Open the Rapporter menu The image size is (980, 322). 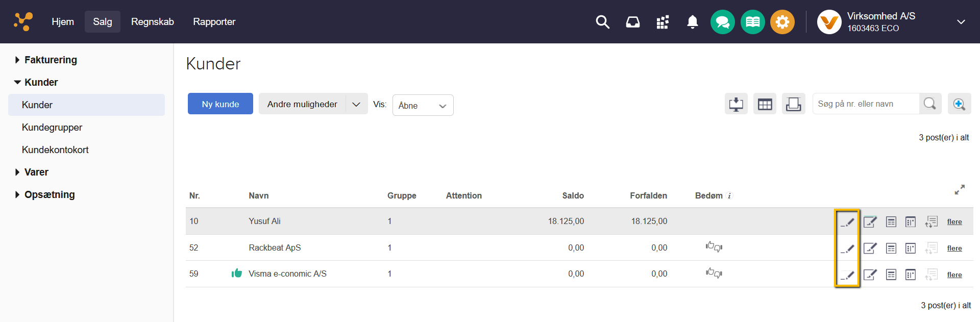214,22
